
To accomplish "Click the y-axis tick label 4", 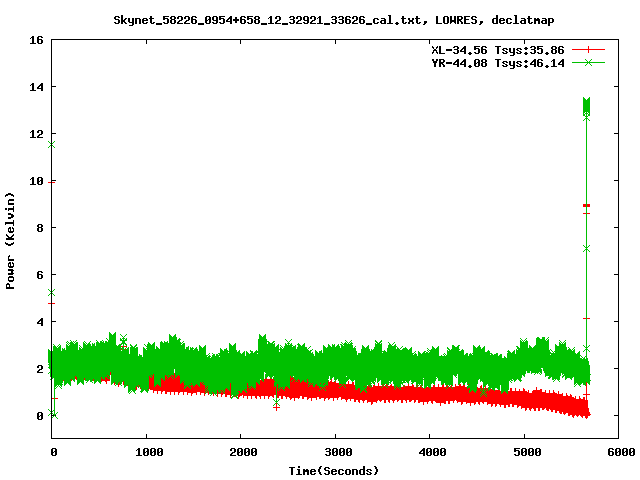I will 40,322.
